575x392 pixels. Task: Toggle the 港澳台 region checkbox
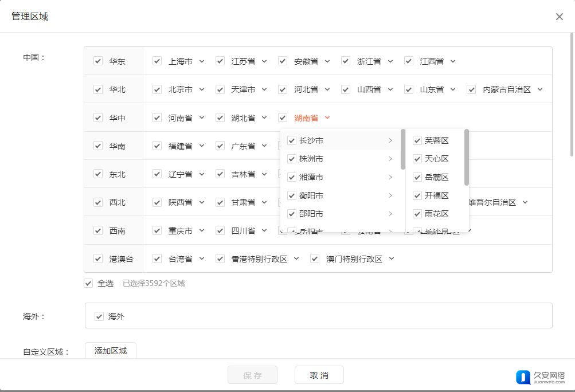click(98, 258)
